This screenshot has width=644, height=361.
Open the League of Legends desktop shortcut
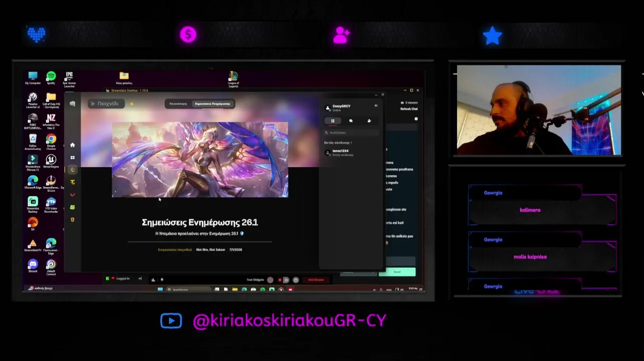(x=233, y=79)
